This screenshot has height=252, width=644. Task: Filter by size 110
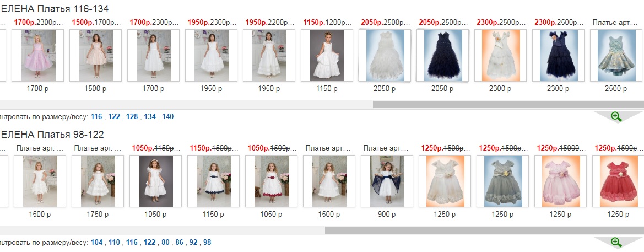pos(114,243)
